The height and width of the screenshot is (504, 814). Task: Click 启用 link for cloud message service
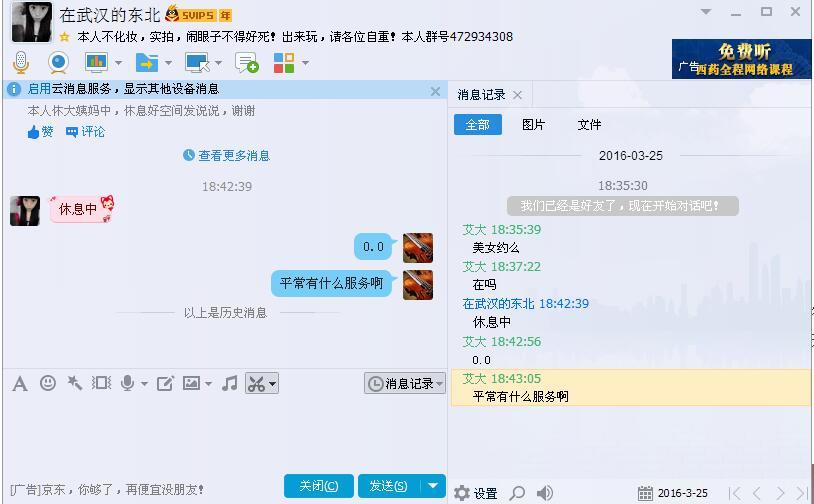tap(39, 89)
